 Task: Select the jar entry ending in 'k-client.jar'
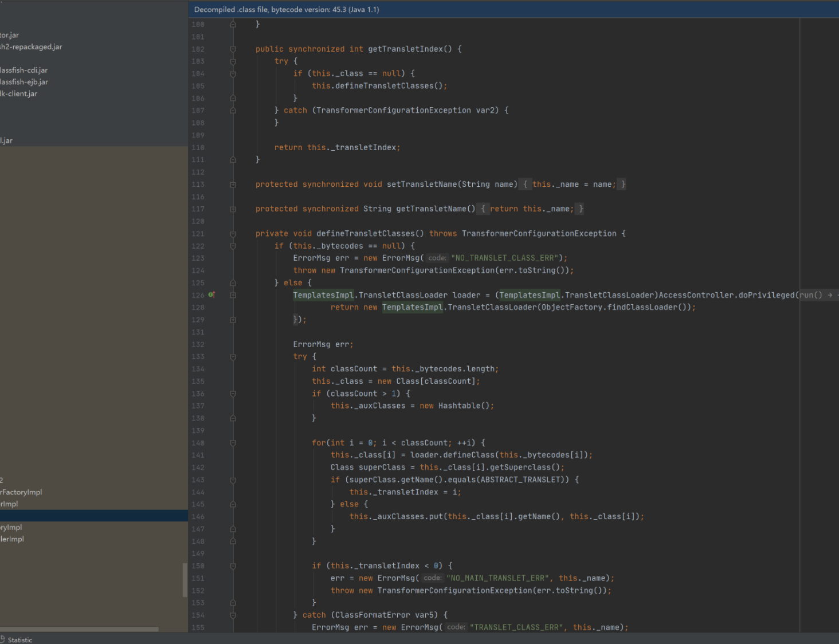click(x=19, y=94)
